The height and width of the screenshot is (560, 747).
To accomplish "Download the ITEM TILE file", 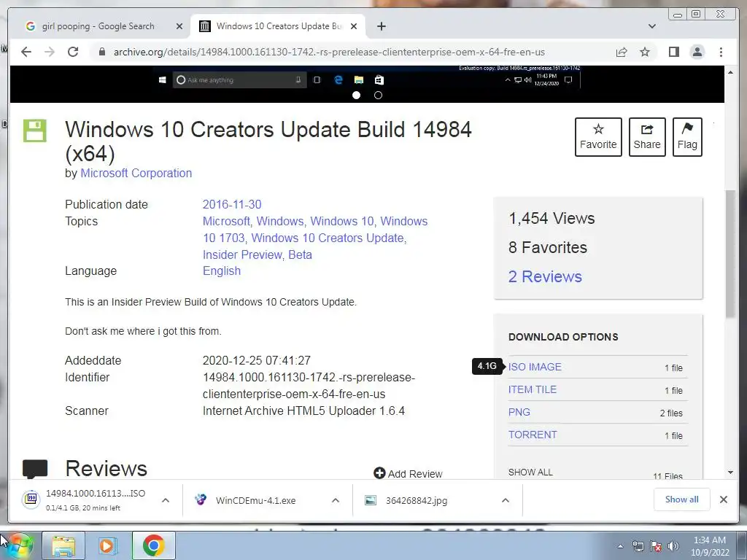I will tap(532, 389).
